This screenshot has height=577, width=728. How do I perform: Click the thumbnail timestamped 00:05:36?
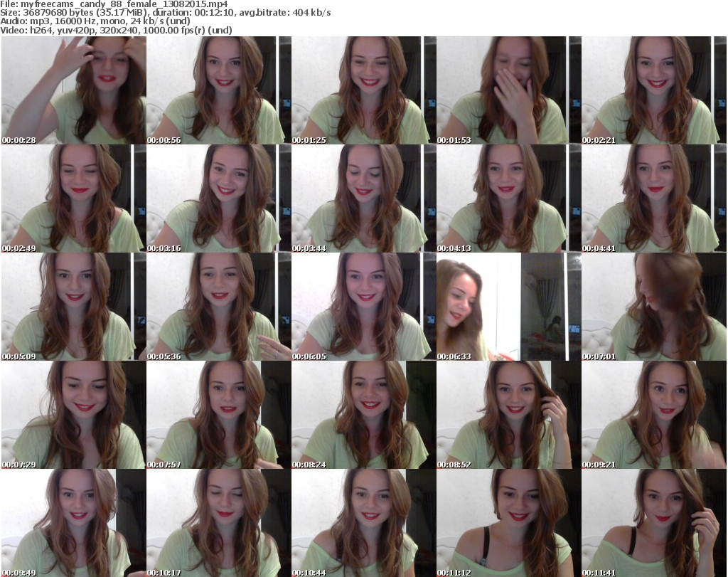tap(219, 307)
